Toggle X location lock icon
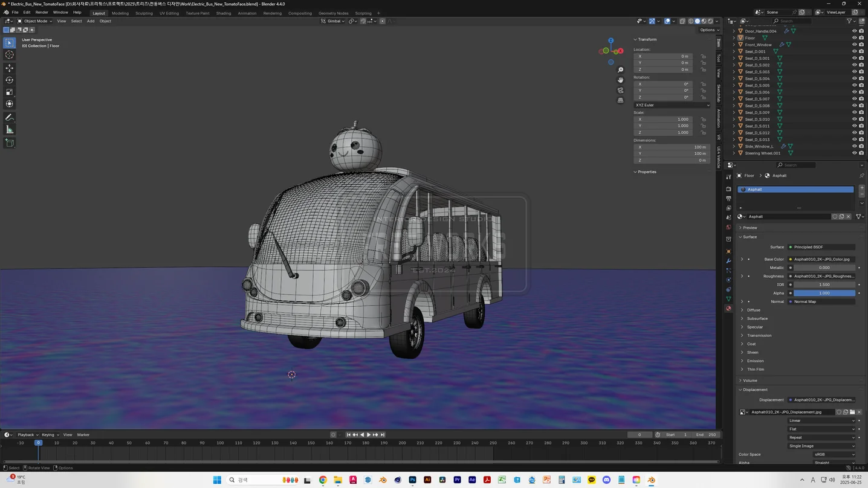Screen dimensions: 868x488 coord(703,56)
